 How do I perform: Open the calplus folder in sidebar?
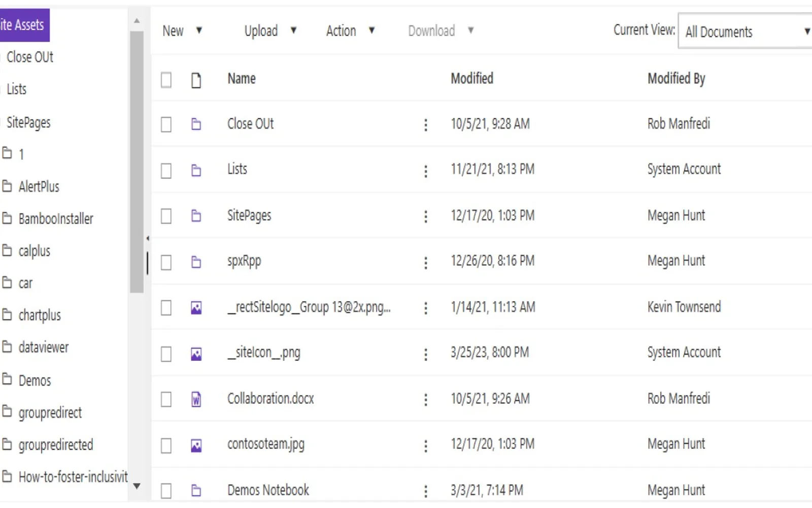tap(35, 251)
